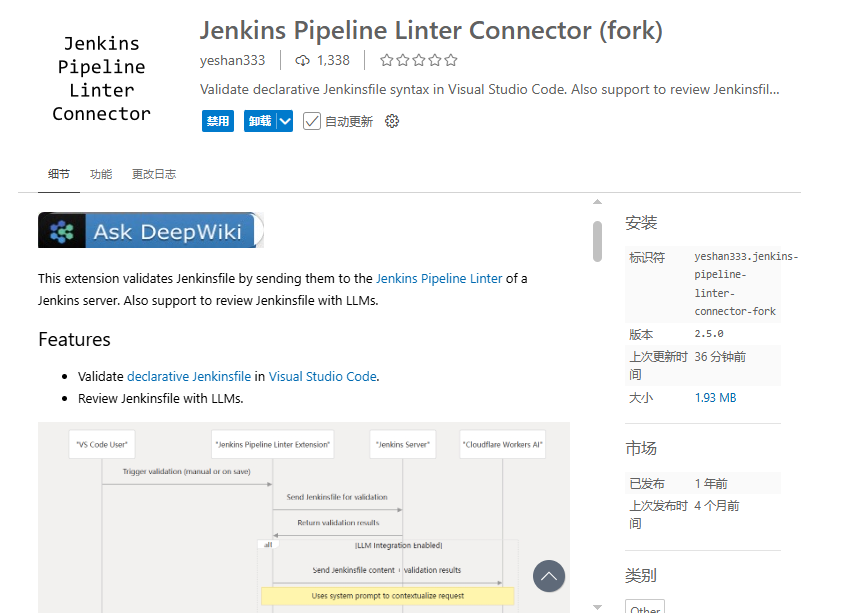Click the settings gear beside 自动更新
Image resolution: width=853 pixels, height=613 pixels.
pyautogui.click(x=391, y=120)
